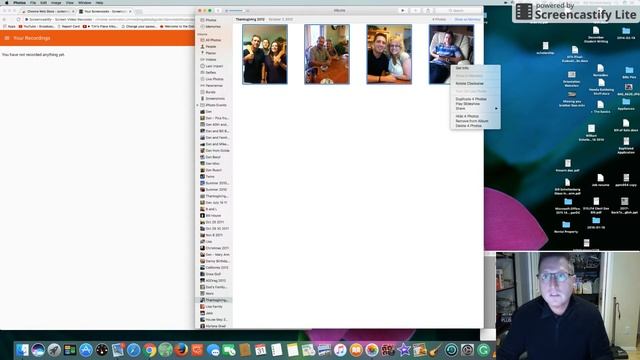Open iBooks orange icon in the Dock
The width and height of the screenshot is (640, 360).
point(356,350)
